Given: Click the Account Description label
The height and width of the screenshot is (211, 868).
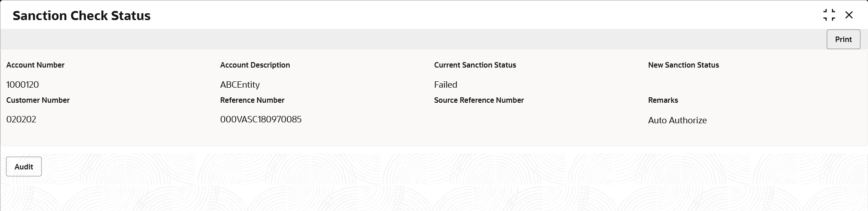Looking at the screenshot, I should click(x=255, y=65).
